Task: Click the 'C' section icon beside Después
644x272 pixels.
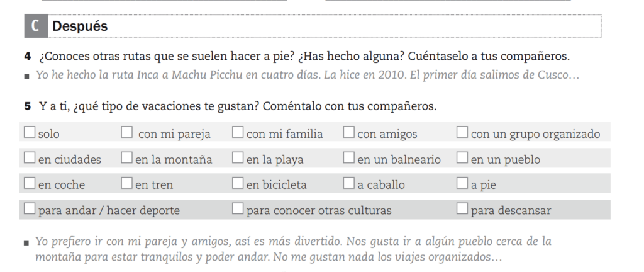Action: coord(36,26)
